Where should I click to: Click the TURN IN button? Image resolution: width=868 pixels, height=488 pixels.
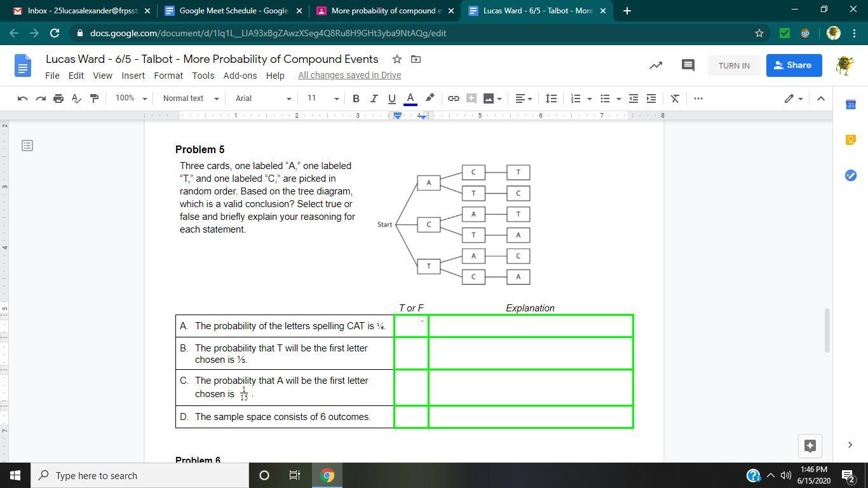click(x=734, y=65)
